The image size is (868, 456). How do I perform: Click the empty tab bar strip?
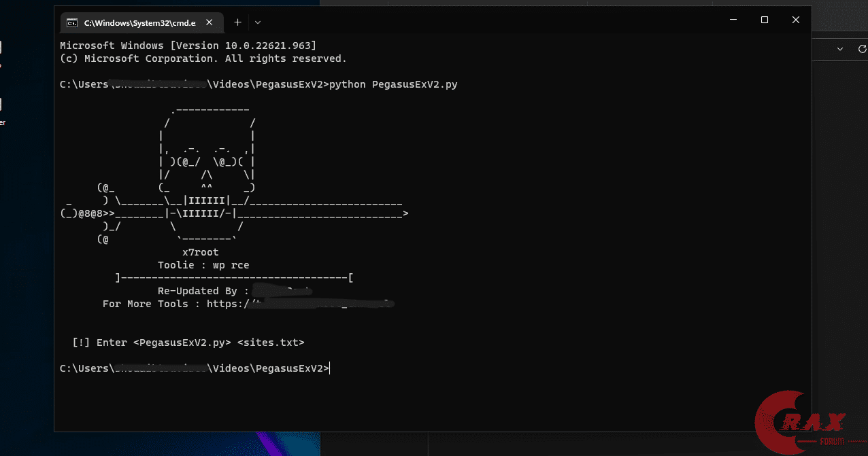pos(476,22)
